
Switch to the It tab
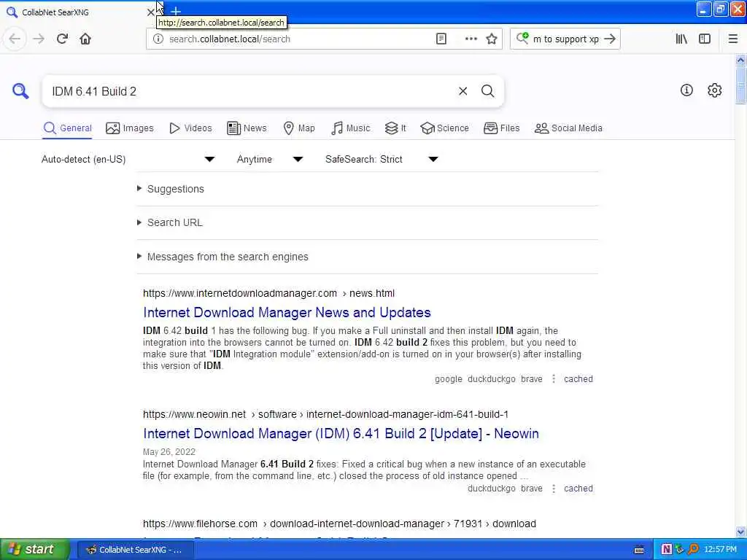click(x=395, y=128)
